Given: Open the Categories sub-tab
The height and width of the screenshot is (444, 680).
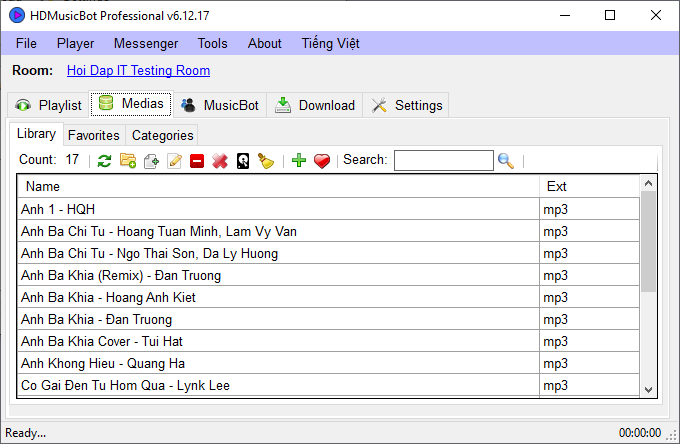Looking at the screenshot, I should [163, 135].
